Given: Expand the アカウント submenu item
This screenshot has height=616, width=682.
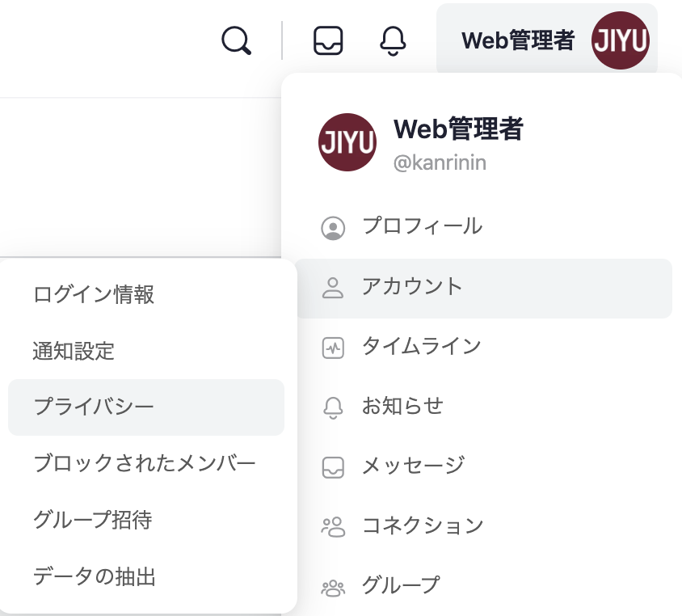Looking at the screenshot, I should (484, 289).
